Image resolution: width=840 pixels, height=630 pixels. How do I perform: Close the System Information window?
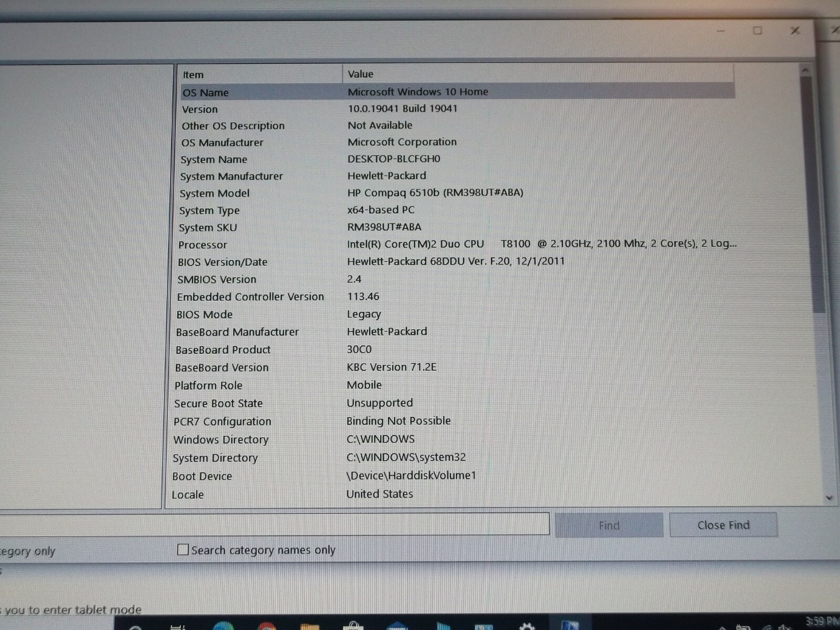coord(795,30)
